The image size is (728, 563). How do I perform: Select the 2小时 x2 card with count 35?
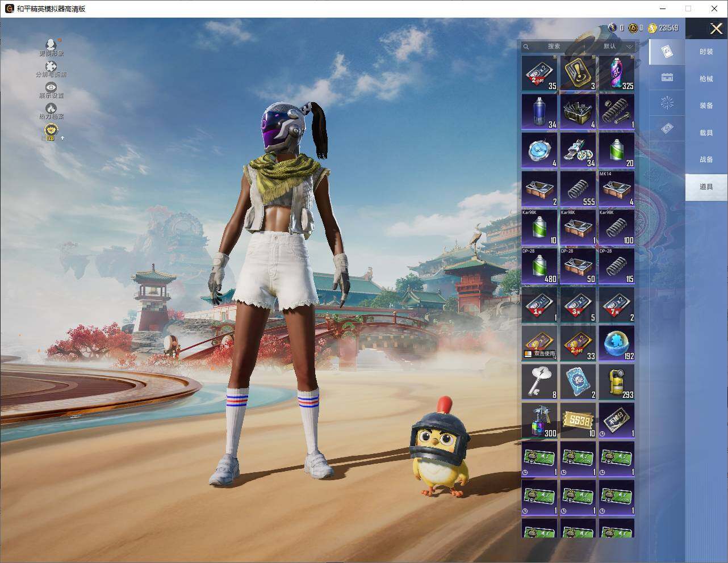(539, 73)
